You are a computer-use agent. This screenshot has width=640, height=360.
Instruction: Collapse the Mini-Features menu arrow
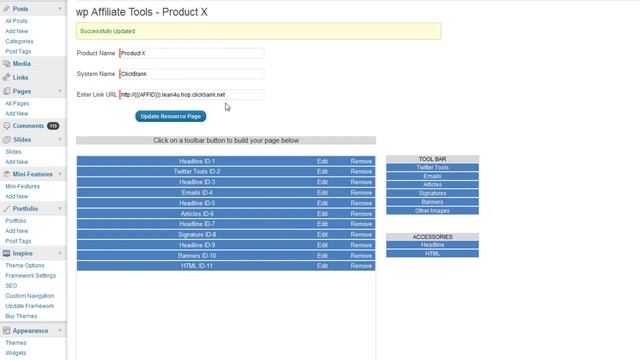coord(60,174)
